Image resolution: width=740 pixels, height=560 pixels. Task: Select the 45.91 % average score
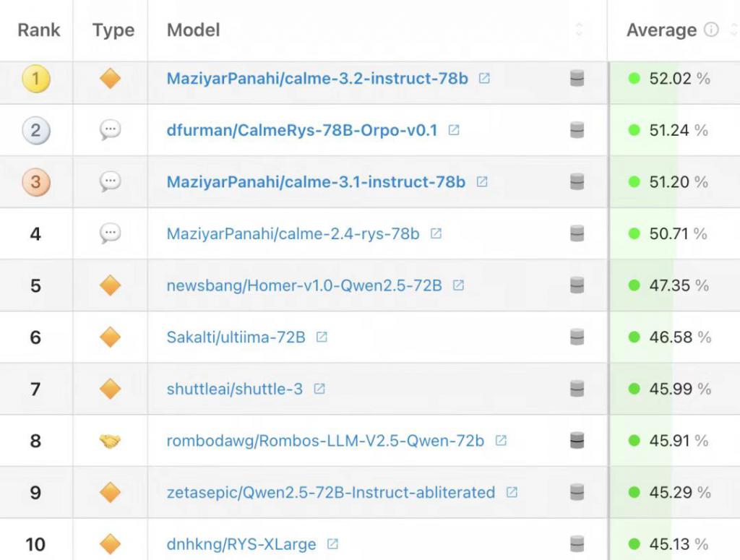(x=679, y=441)
